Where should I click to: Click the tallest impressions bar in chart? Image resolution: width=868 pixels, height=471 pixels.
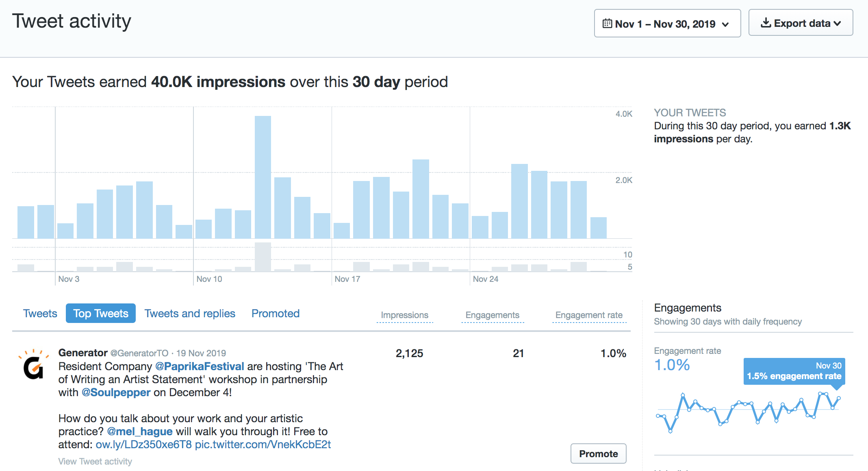263,177
